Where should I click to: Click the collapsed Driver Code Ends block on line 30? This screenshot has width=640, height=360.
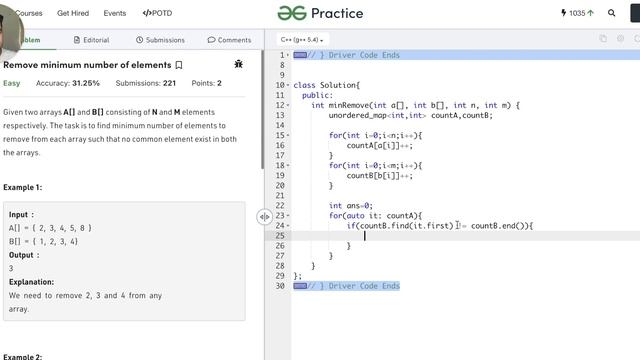347,286
